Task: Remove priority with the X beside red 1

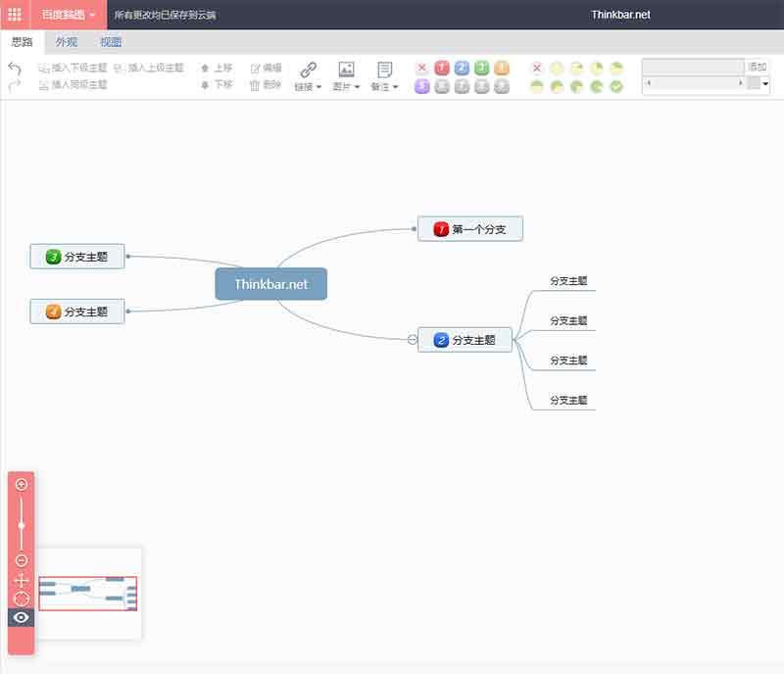Action: [x=422, y=68]
